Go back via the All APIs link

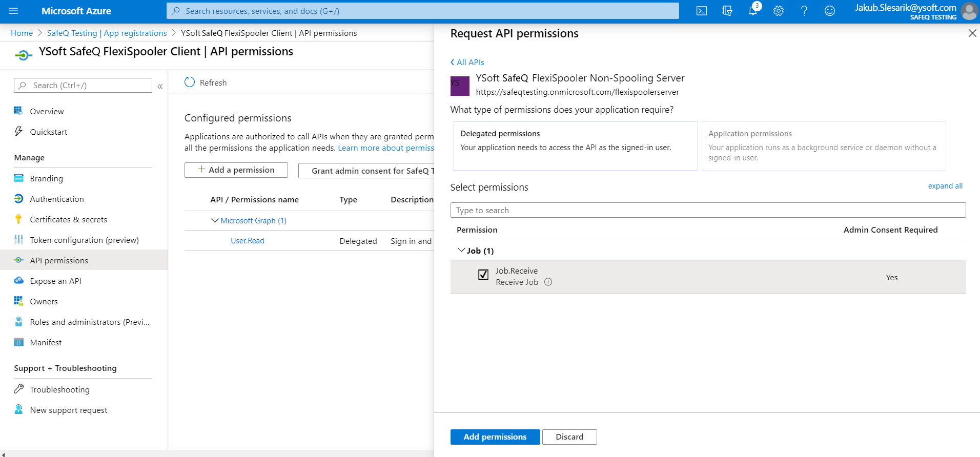coord(467,62)
